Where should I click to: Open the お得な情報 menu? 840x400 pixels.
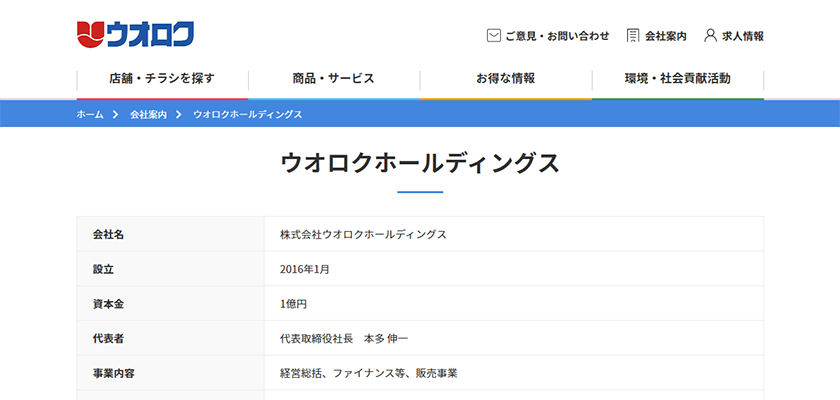[506, 79]
